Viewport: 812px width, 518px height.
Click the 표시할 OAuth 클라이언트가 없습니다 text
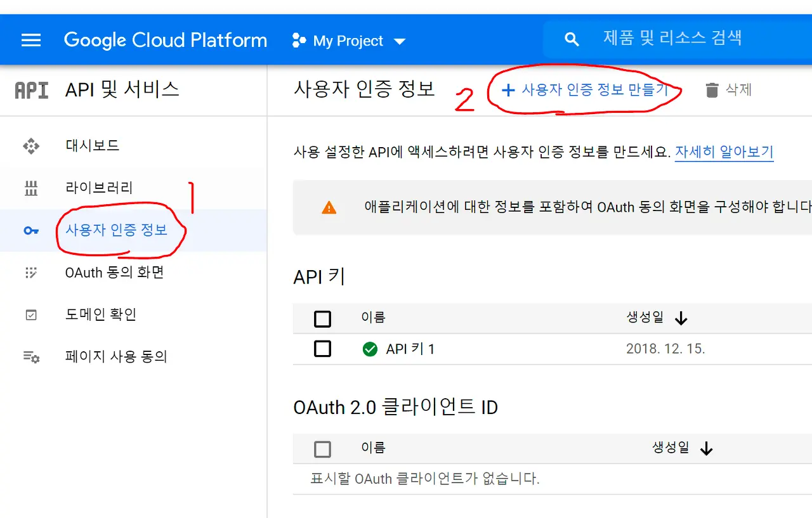pyautogui.click(x=425, y=479)
